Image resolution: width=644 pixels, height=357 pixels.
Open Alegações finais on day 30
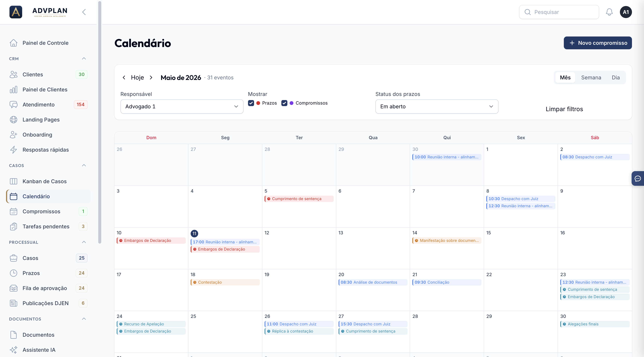coord(595,324)
